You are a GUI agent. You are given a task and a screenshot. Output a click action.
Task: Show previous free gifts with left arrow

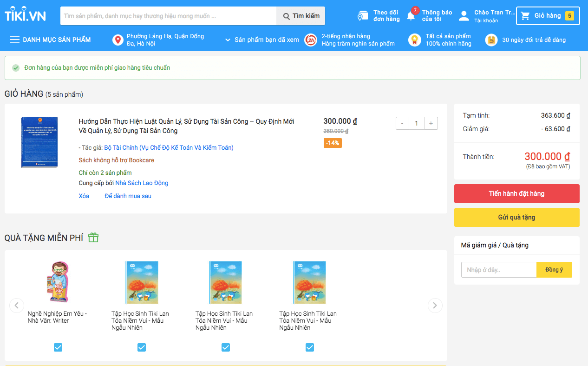[x=17, y=306]
